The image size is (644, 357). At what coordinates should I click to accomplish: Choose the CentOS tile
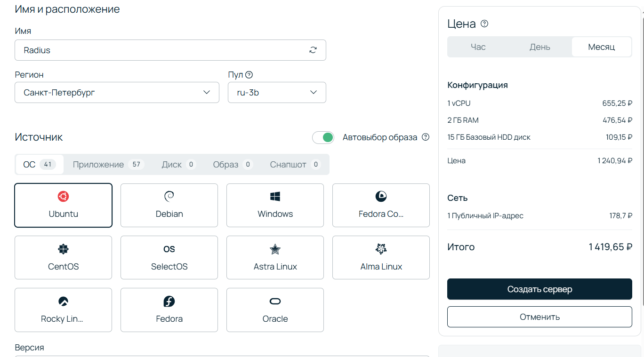64,257
